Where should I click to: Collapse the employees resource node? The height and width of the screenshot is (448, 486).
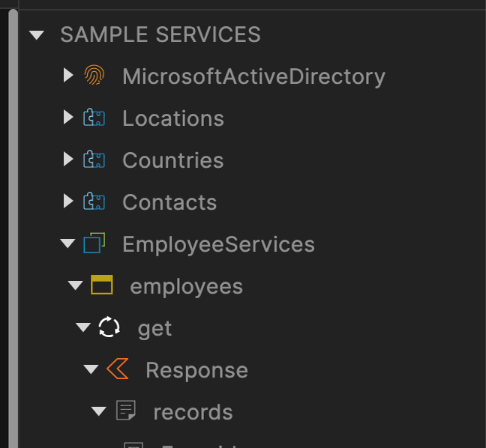click(x=75, y=285)
